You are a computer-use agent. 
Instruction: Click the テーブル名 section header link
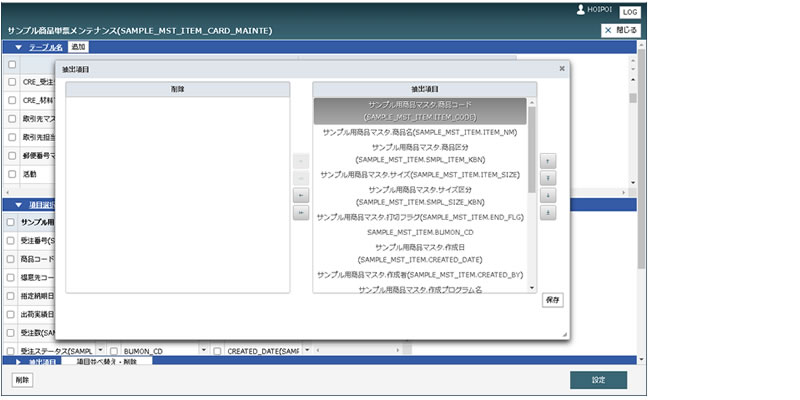point(45,47)
